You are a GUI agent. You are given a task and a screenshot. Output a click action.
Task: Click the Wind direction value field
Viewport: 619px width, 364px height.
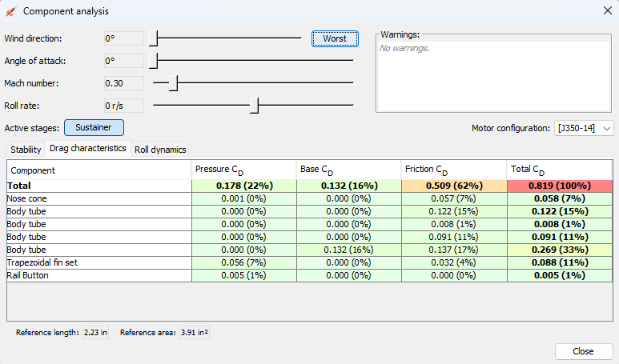tap(124, 38)
